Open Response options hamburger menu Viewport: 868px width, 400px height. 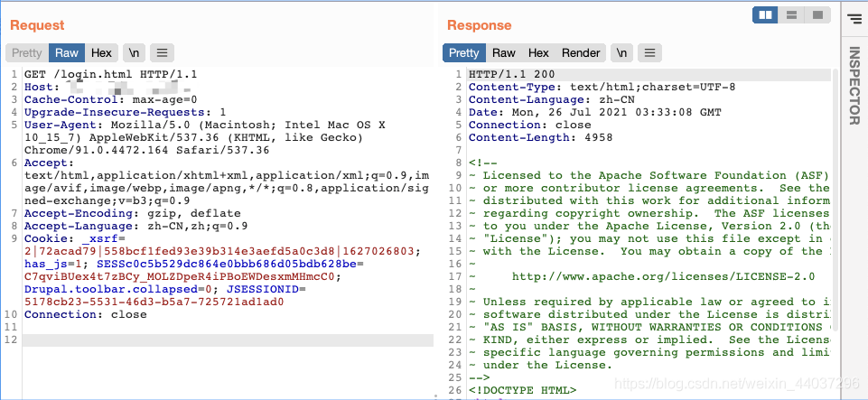650,53
